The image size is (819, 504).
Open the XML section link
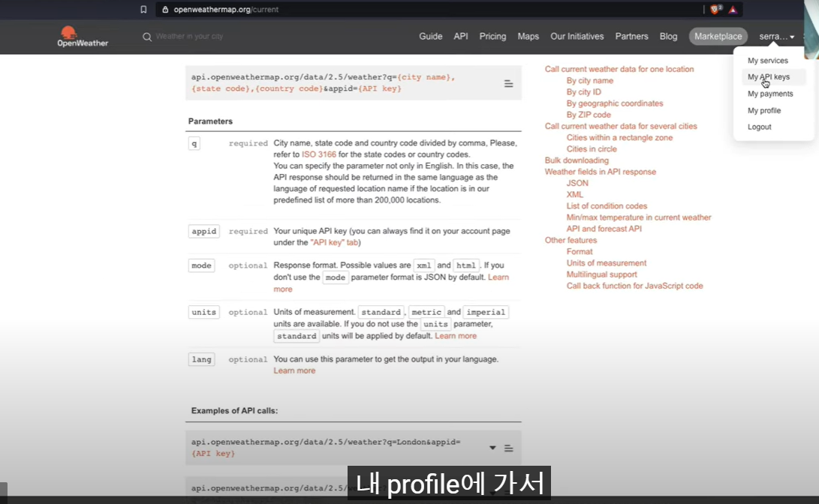tap(574, 194)
